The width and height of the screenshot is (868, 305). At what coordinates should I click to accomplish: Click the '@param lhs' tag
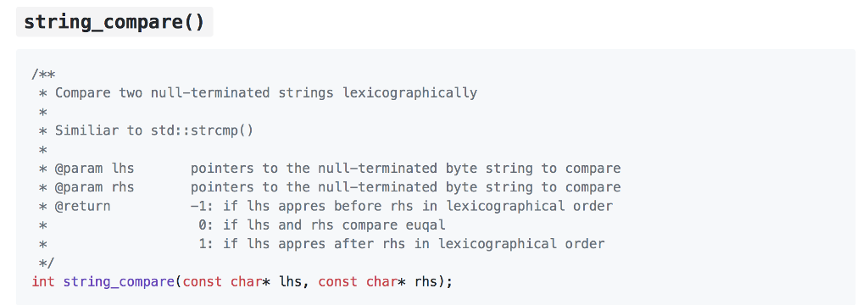[x=95, y=169]
